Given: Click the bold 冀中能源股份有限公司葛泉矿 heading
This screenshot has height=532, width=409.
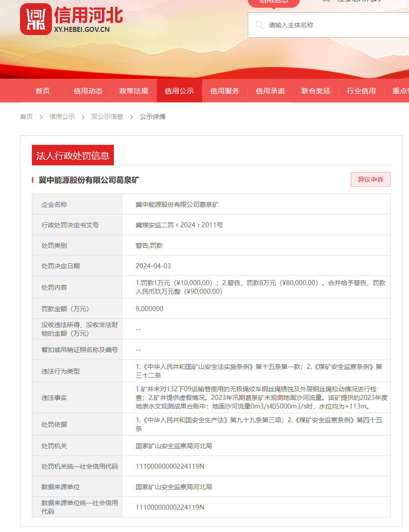Looking at the screenshot, I should pos(89,180).
